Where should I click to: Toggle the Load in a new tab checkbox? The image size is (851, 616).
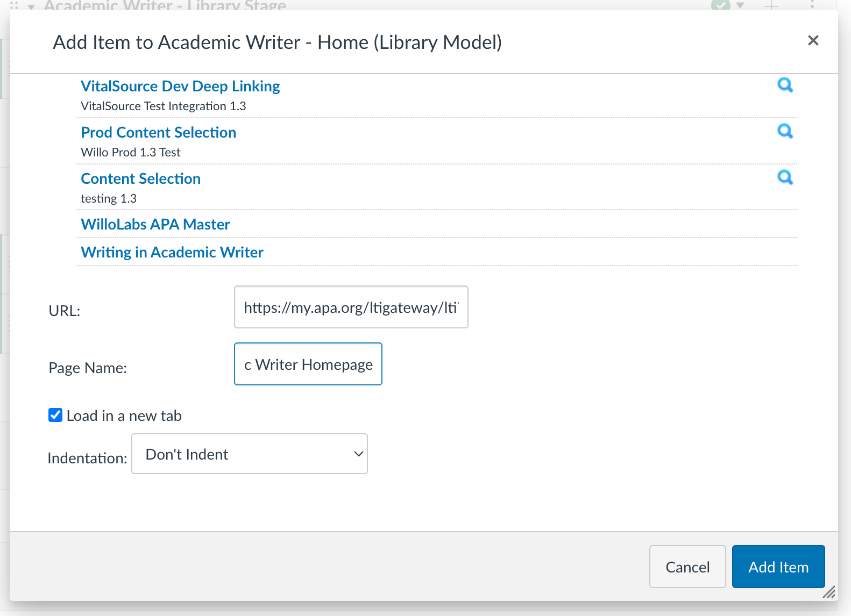55,415
